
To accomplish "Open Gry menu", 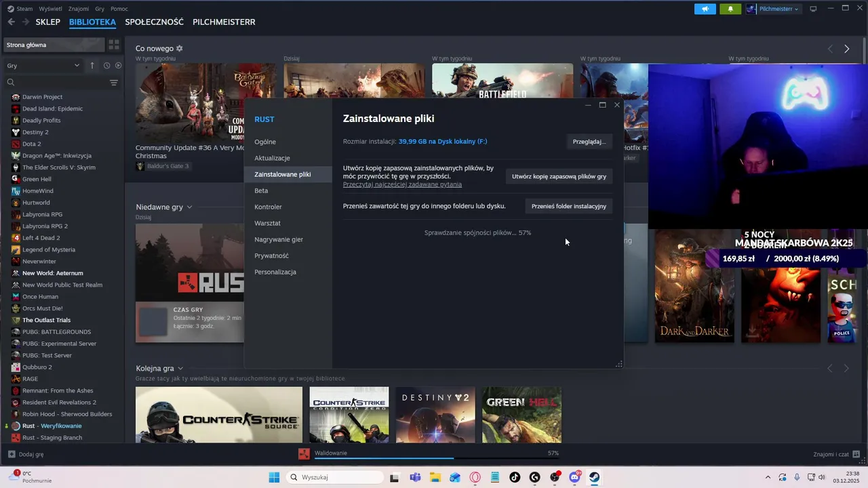I will 100,9.
